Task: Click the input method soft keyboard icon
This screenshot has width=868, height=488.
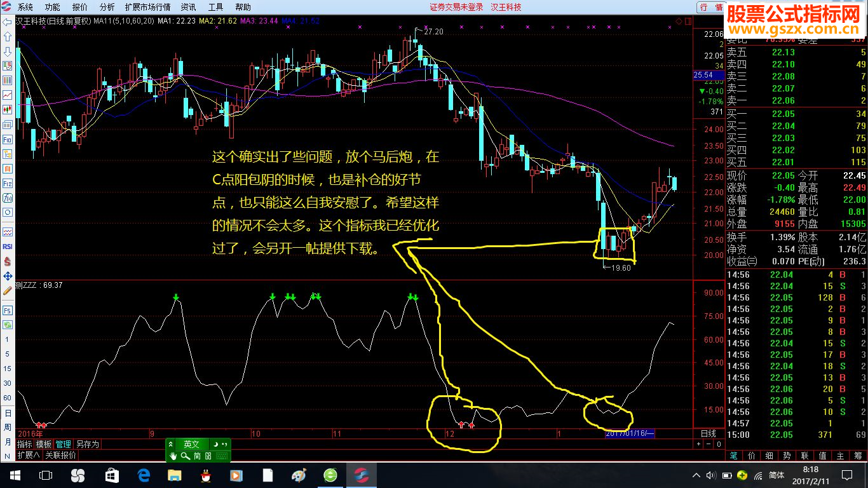Action: (222, 456)
